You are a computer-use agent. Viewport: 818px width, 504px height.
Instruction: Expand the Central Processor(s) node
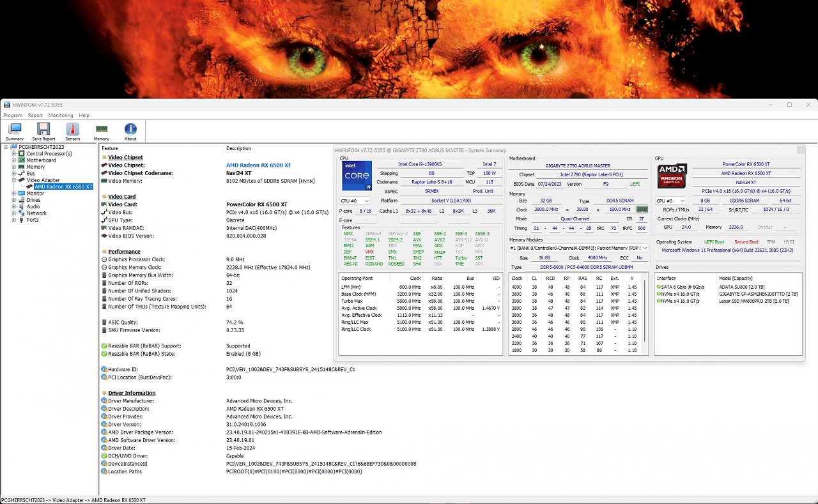coord(14,154)
